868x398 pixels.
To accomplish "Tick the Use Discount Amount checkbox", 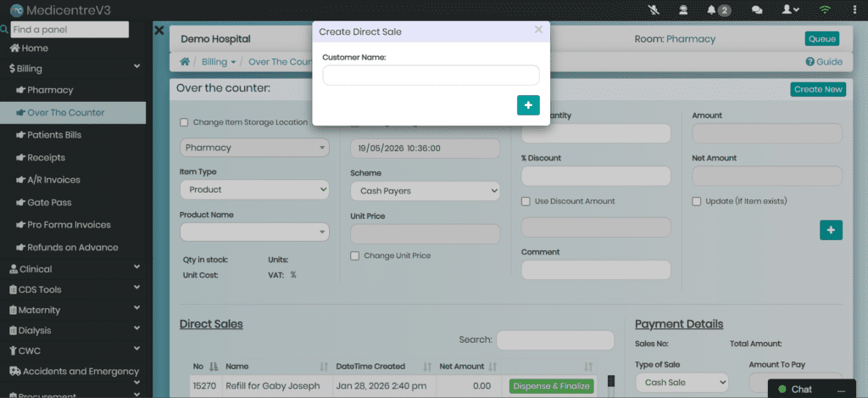I will pos(526,202).
